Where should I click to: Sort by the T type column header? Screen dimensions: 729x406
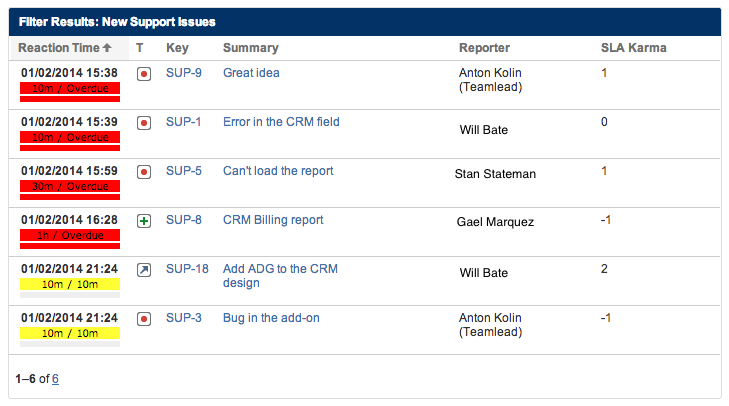coord(140,48)
